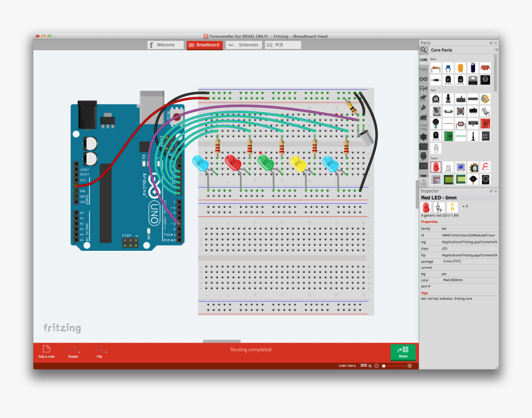532x418 pixels.
Task: Select the mystery part question-mark icon
Action: coord(485,81)
